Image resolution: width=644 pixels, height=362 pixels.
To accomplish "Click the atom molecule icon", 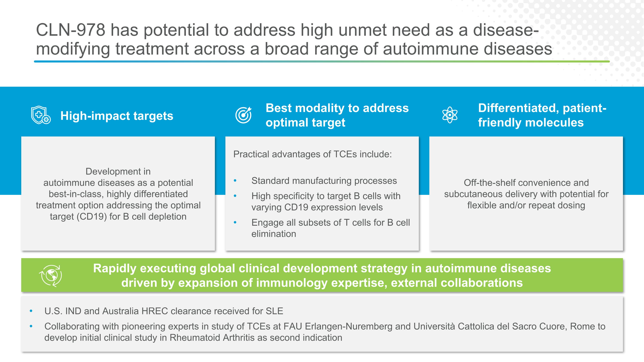I will click(x=450, y=115).
